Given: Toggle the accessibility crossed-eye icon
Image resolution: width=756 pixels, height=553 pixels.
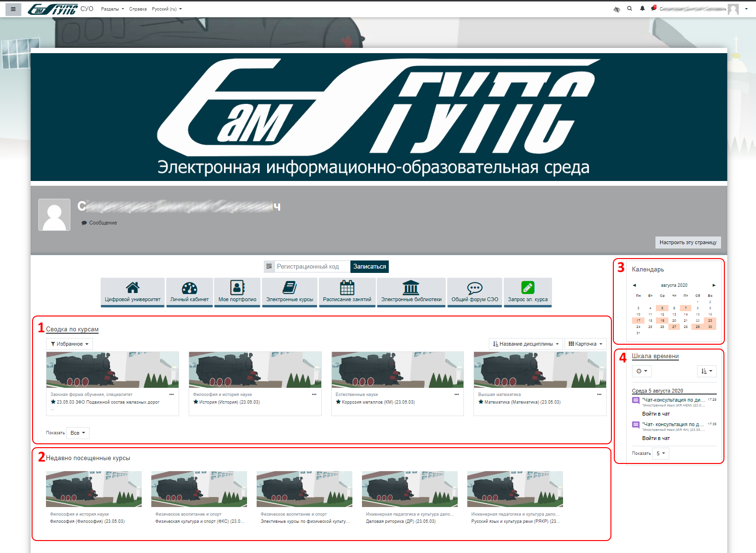Looking at the screenshot, I should click(617, 9).
